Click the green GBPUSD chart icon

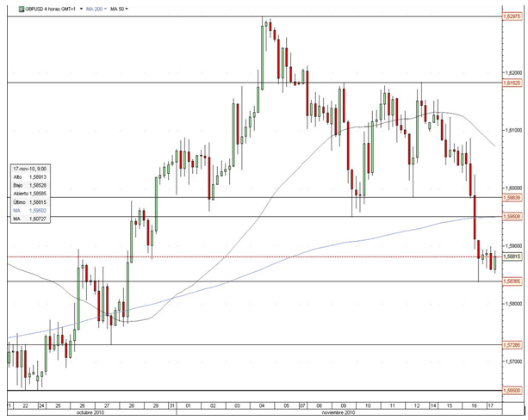[x=22, y=9]
